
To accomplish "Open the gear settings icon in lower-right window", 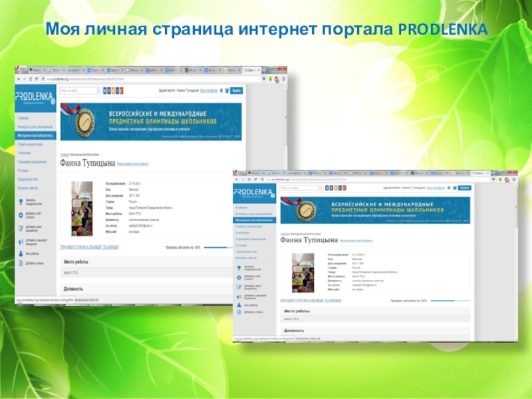I will pos(449,188).
